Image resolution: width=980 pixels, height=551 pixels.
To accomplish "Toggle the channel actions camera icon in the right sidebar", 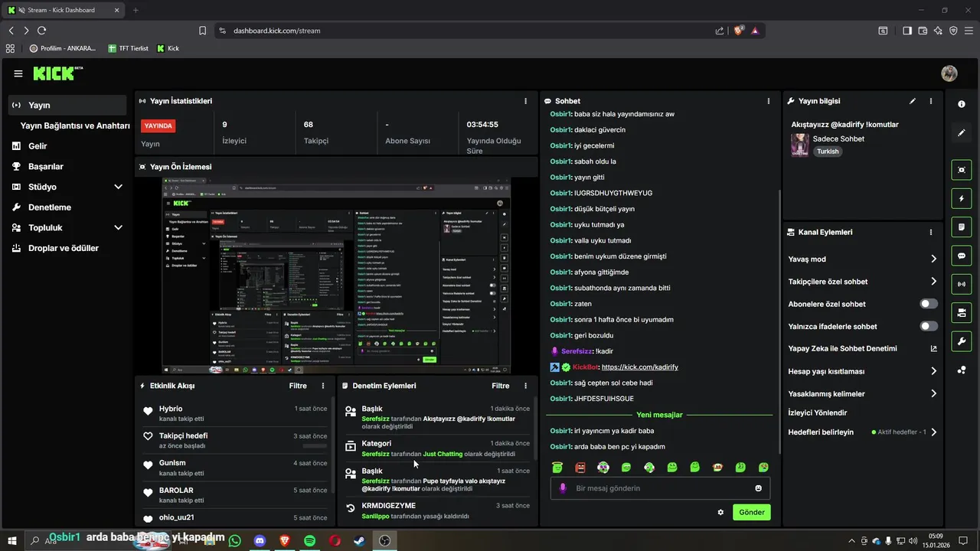I will (962, 312).
